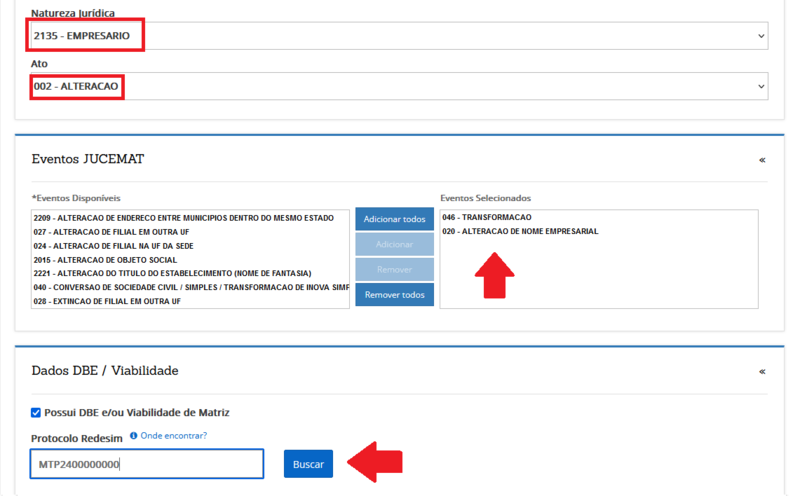Open the Onde encontrar? help link

click(x=173, y=436)
